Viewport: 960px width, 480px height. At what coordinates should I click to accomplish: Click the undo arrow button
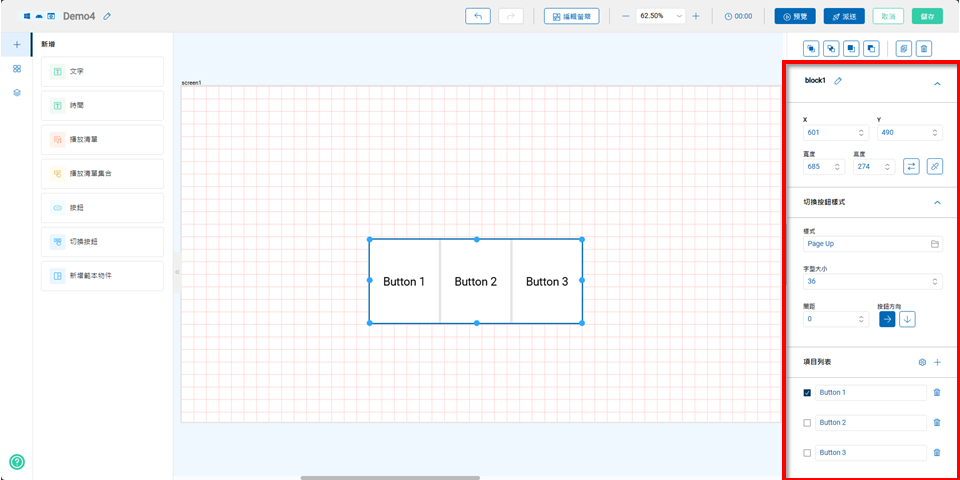478,16
